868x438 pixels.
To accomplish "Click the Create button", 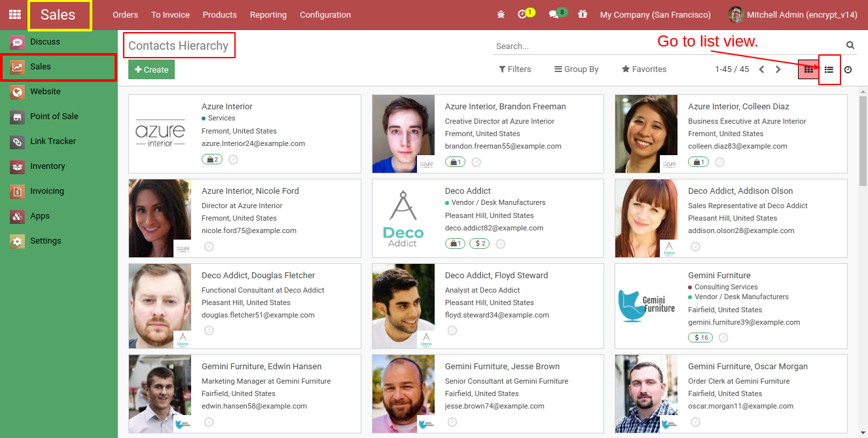I will (x=151, y=69).
